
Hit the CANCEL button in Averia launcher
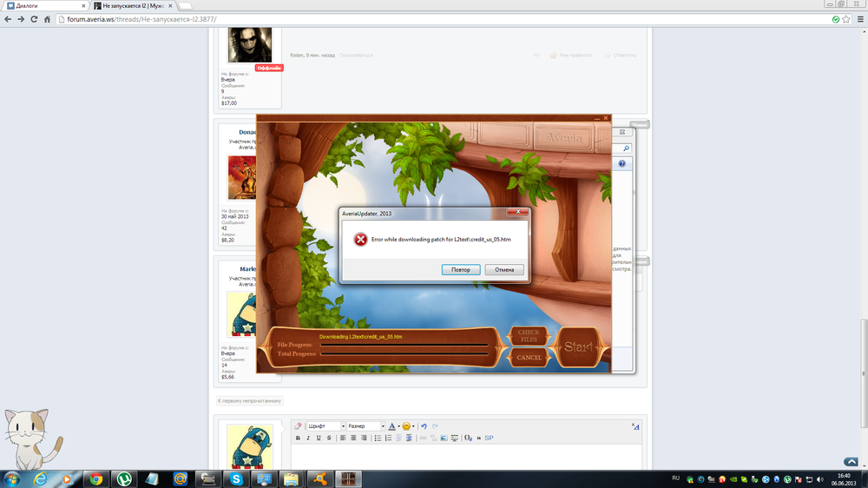pos(529,358)
